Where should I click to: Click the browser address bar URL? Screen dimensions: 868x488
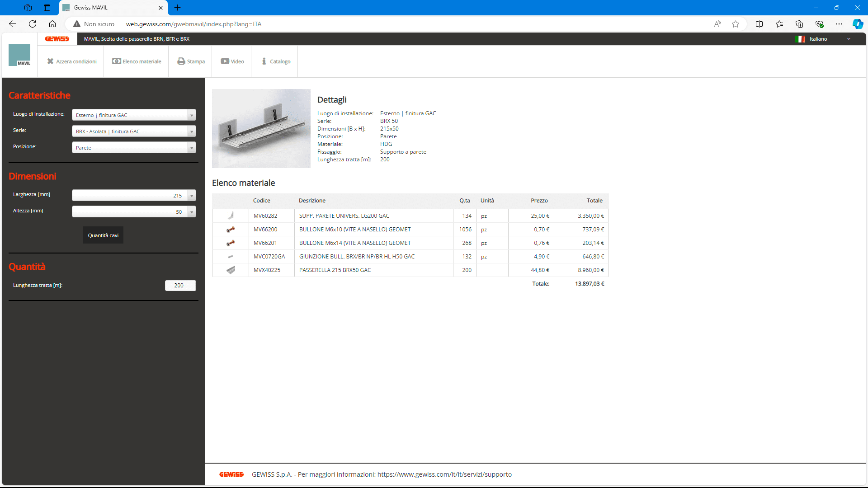[x=193, y=24]
